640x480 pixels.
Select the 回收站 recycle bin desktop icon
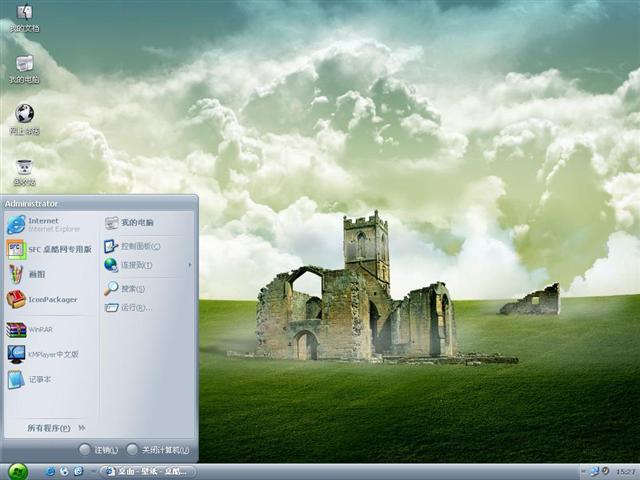(24, 169)
